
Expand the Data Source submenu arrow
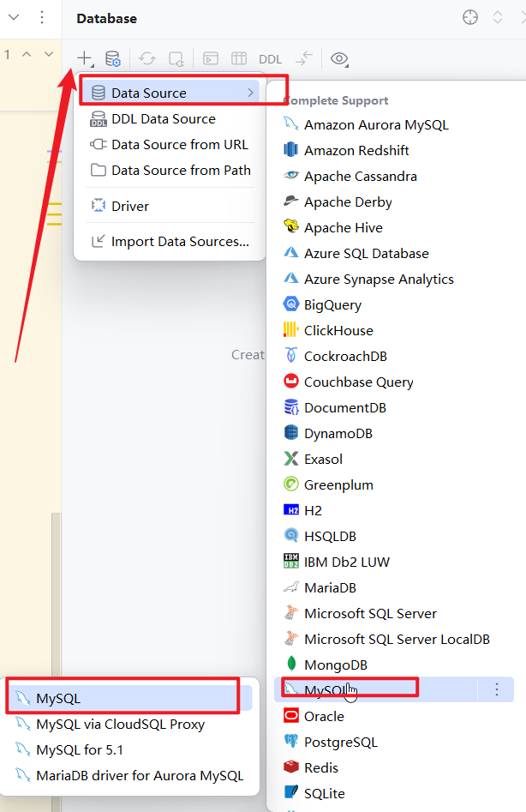(250, 93)
